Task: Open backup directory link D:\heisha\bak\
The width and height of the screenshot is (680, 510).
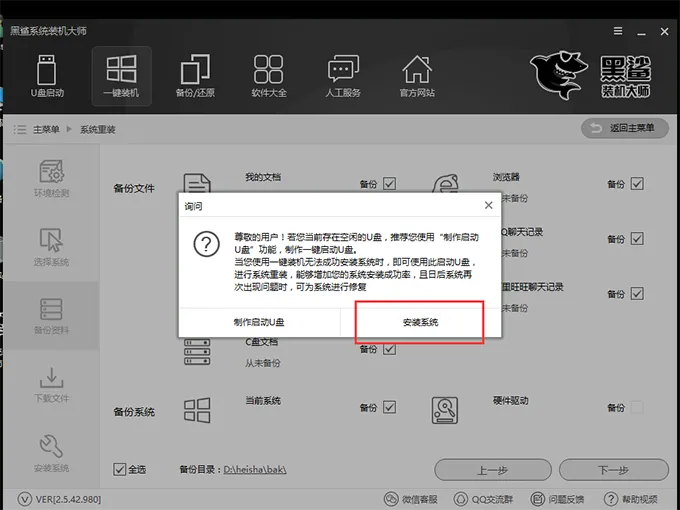Action: 255,470
